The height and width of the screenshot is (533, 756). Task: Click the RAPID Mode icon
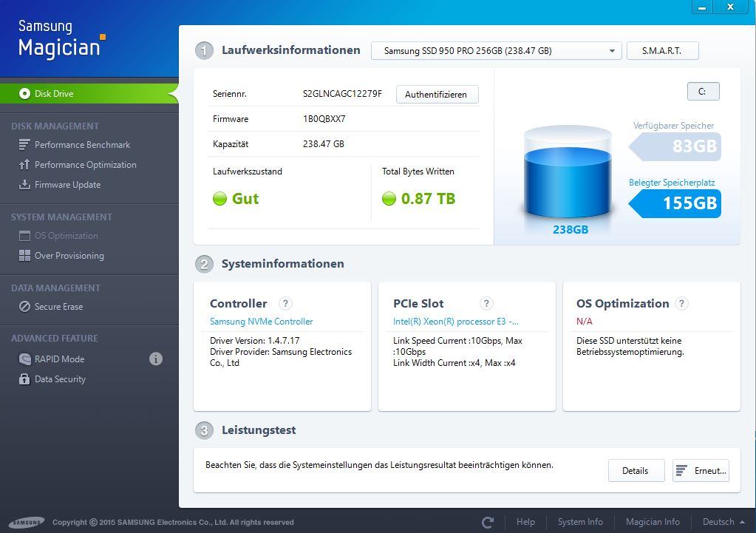point(24,359)
